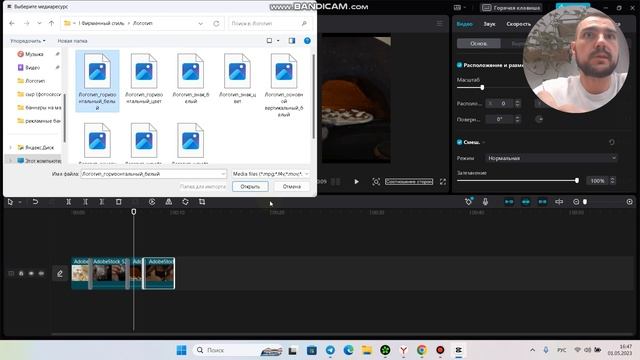Open Музыка in the dialog sidebar

(x=34, y=54)
